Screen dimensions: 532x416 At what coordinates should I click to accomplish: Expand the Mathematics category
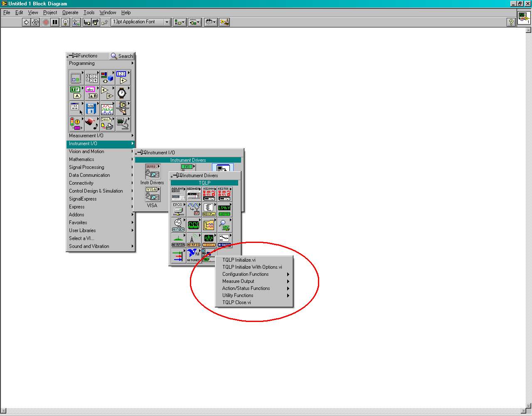click(x=101, y=159)
